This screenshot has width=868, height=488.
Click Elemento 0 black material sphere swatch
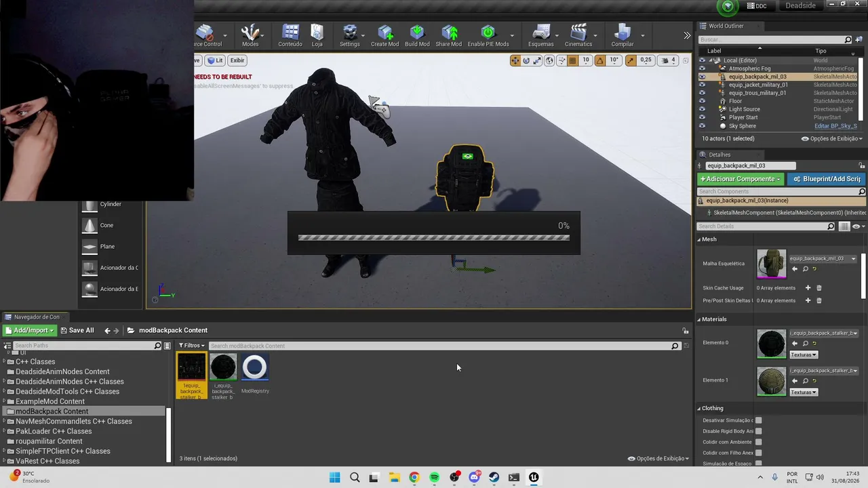tap(772, 344)
